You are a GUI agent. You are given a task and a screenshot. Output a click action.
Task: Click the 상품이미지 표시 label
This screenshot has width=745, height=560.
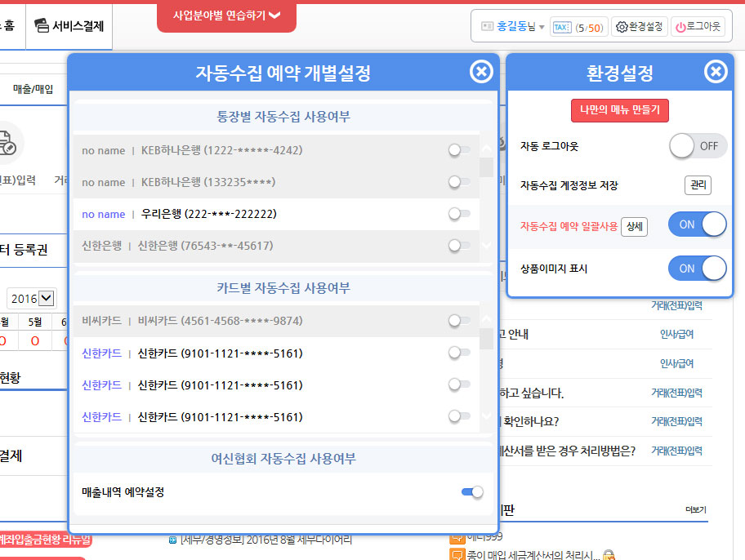554,269
